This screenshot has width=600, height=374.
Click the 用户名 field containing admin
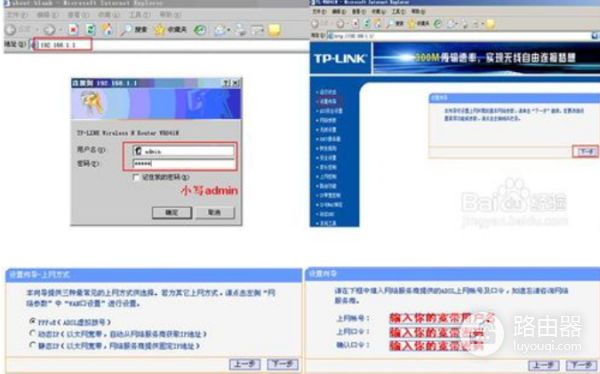183,151
